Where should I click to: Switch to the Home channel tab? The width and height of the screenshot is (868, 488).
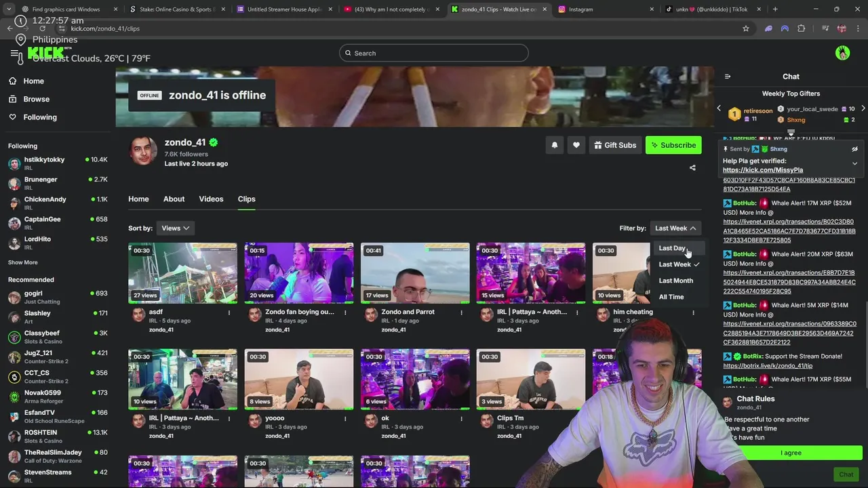[x=138, y=199]
